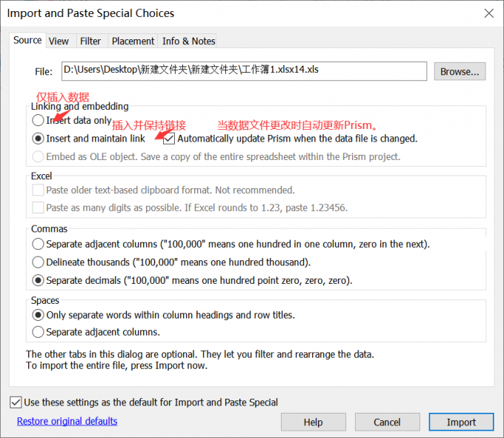Click the File path input field

245,70
